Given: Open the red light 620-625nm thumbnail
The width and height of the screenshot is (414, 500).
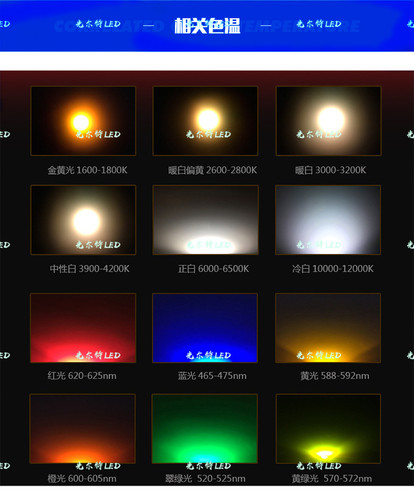Looking at the screenshot, I should click(x=83, y=328).
